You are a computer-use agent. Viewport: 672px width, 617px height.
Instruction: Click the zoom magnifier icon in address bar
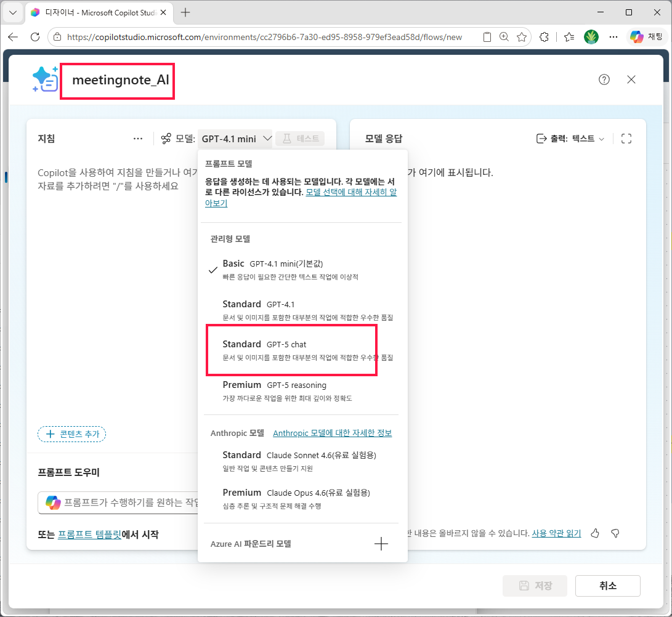(504, 37)
